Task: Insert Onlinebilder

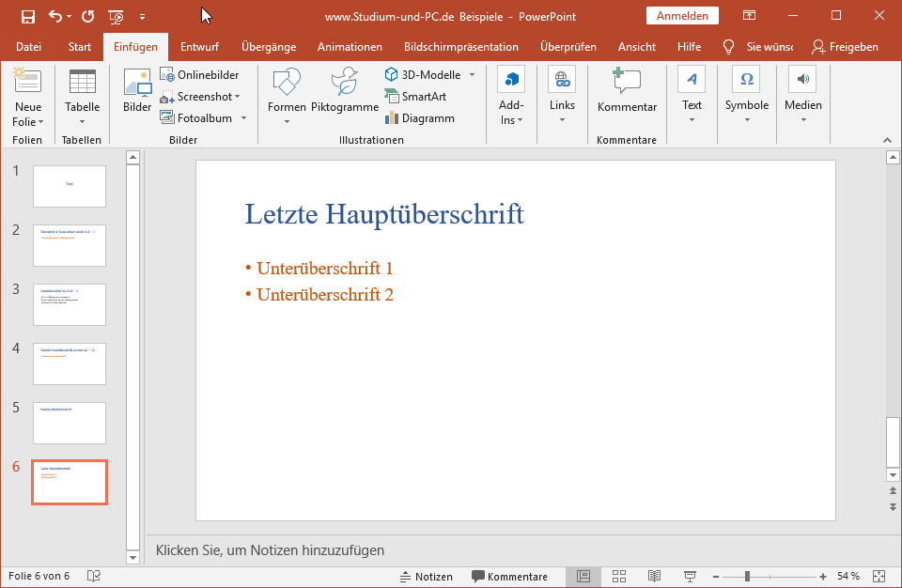Action: pos(199,75)
